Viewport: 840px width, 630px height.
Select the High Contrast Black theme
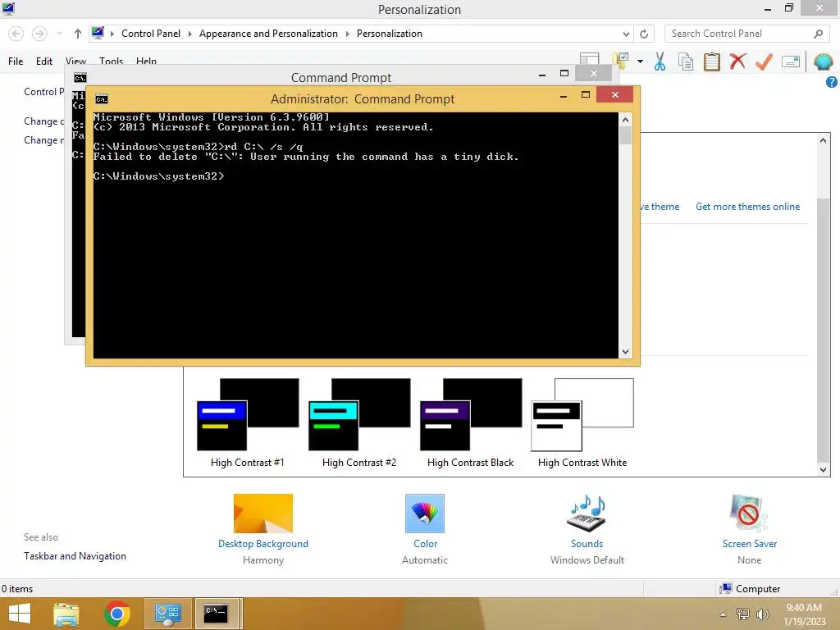click(470, 422)
